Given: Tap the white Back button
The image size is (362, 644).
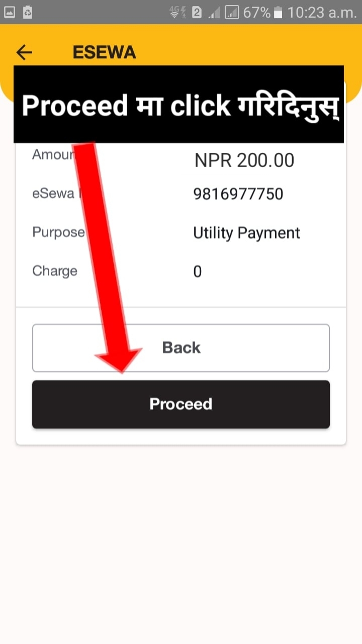Looking at the screenshot, I should click(181, 348).
